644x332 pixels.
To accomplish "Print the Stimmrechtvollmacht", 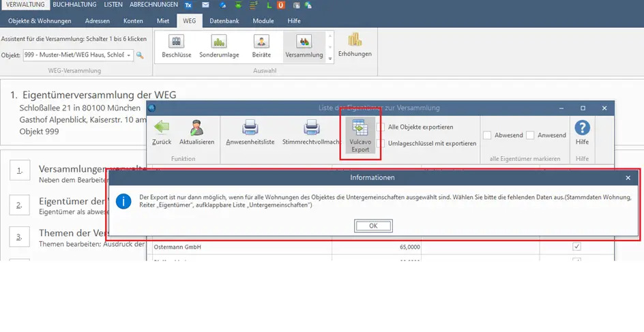I will tap(311, 132).
